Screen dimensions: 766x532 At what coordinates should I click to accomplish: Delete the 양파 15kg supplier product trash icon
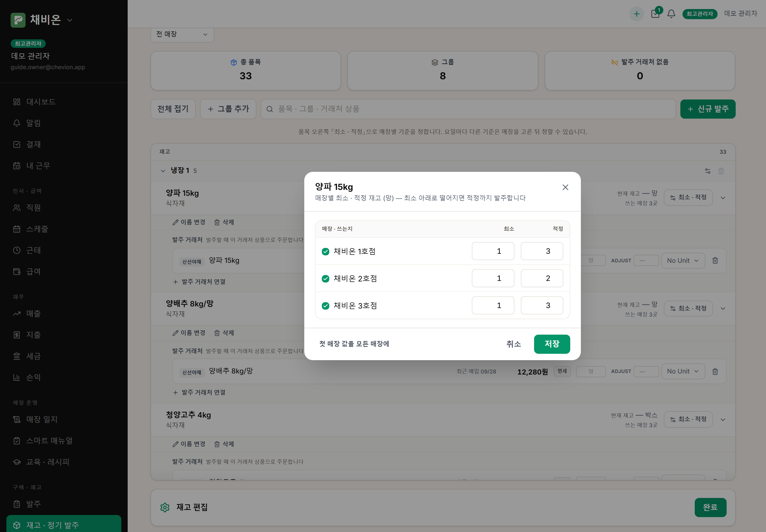click(x=715, y=261)
